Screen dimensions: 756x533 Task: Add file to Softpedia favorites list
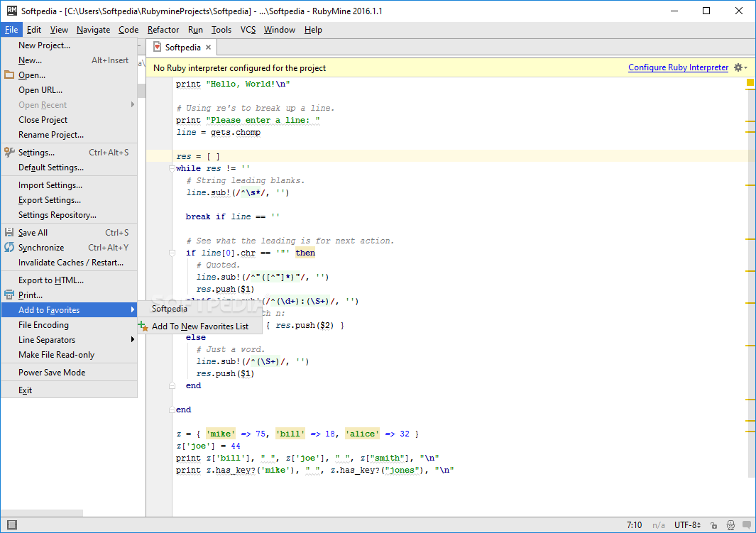200,309
